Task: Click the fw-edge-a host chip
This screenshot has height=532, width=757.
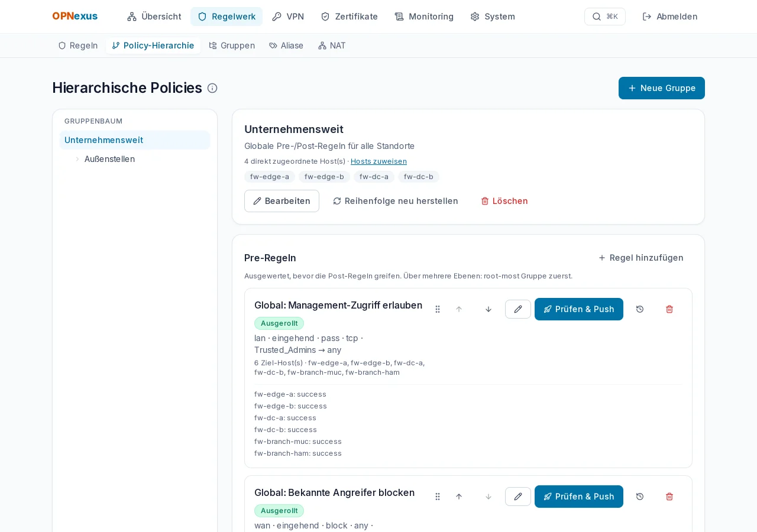Action: coord(270,177)
